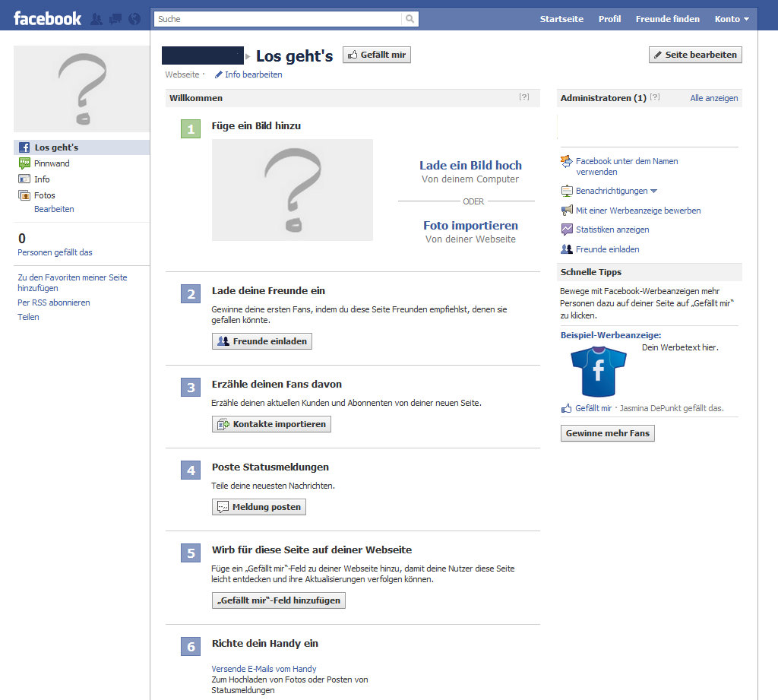The height and width of the screenshot is (700, 778).
Task: Click the question-mark profile picture in sidebar
Action: (81, 89)
